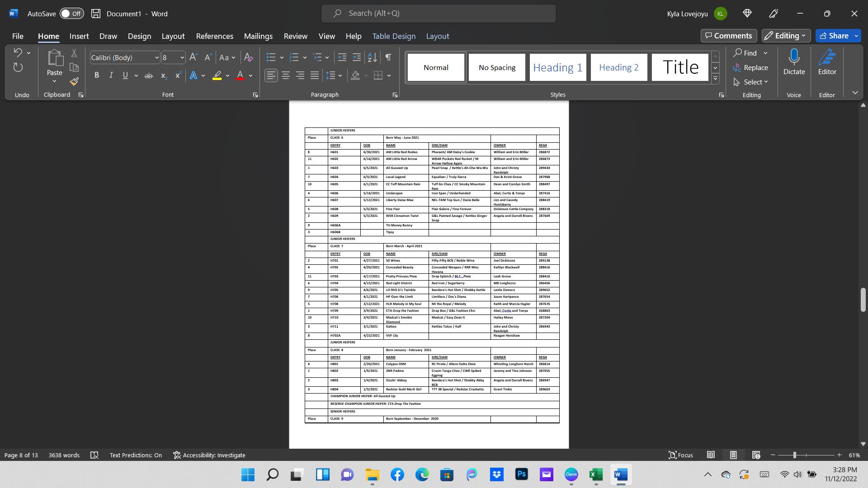Toggle the AutoSave switch

(71, 14)
